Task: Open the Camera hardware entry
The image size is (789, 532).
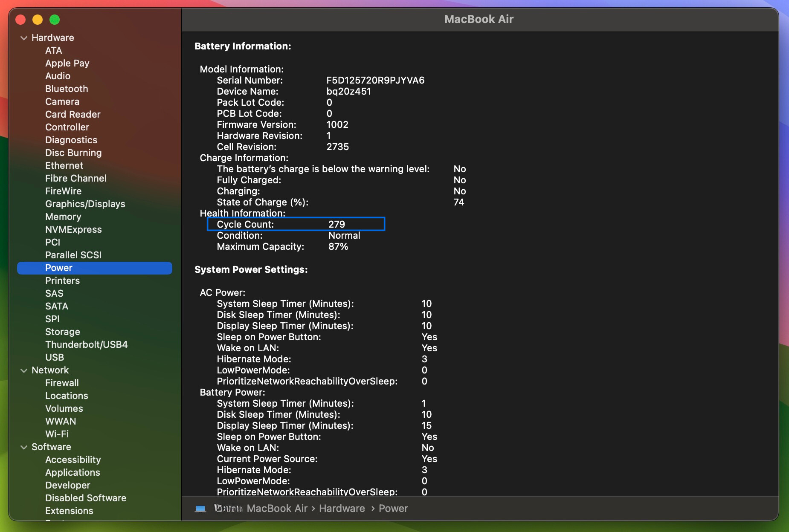Action: click(62, 101)
